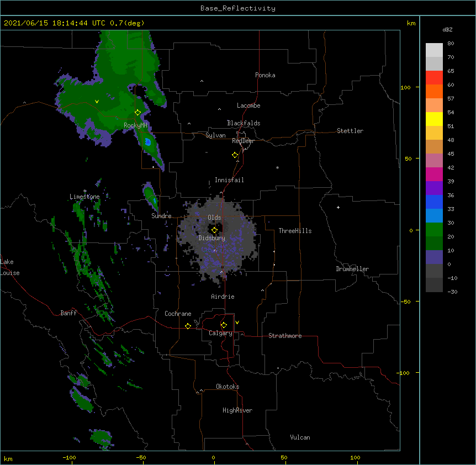Click the dBZ legend heading
Viewport: 476px width, 465px height.
pos(447,29)
